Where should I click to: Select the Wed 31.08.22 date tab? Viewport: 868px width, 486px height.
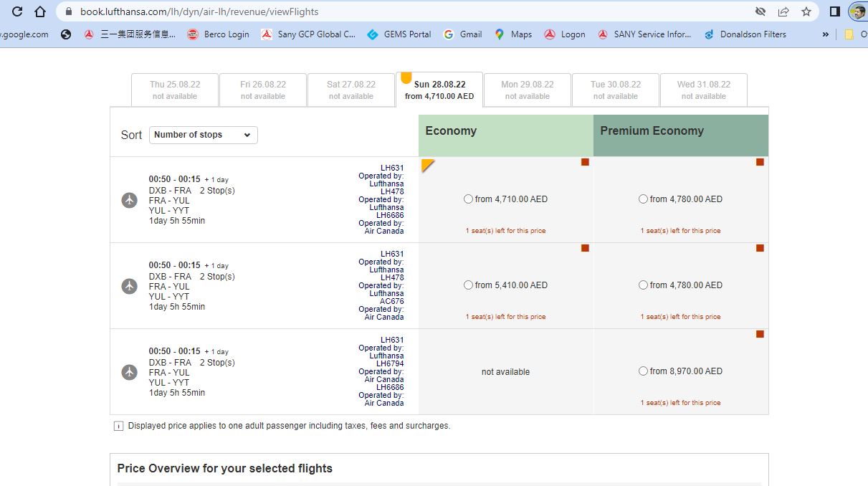pos(703,90)
